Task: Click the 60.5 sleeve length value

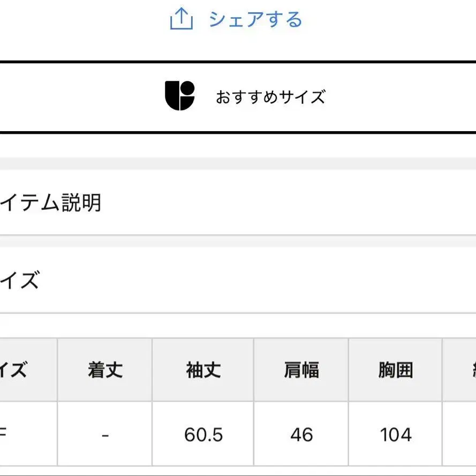Action: coord(203,434)
